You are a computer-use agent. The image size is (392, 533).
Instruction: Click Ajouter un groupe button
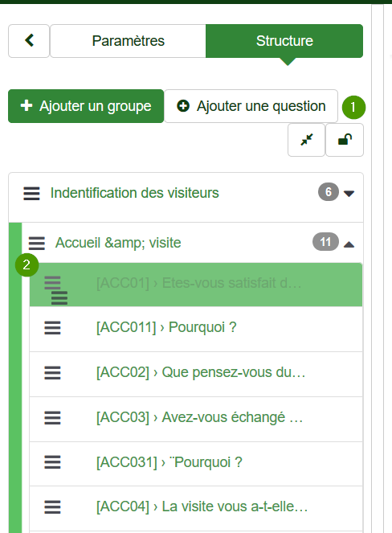[x=86, y=106]
